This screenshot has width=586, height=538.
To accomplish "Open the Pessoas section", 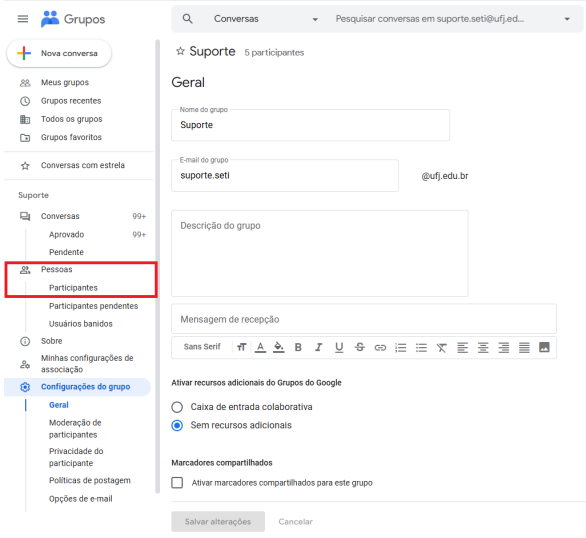I will [56, 270].
